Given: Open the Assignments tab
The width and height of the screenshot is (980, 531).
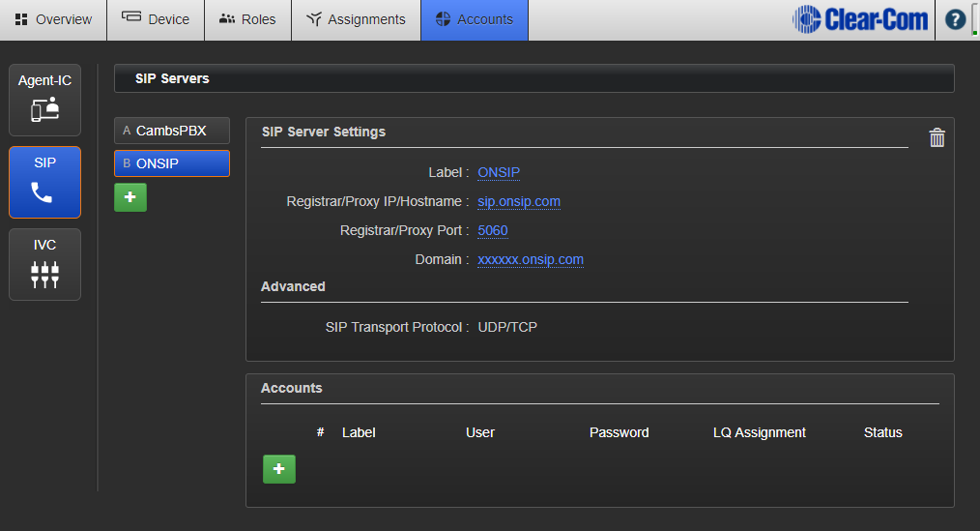Looking at the screenshot, I should click(356, 19).
